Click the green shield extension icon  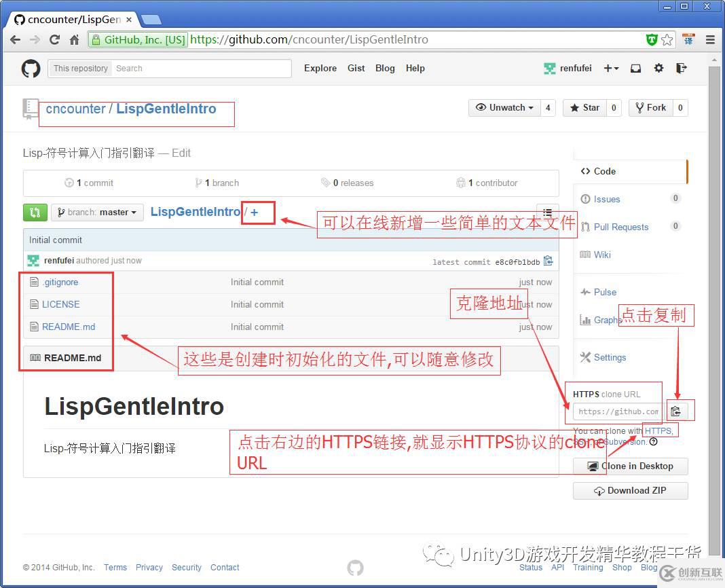pos(652,40)
